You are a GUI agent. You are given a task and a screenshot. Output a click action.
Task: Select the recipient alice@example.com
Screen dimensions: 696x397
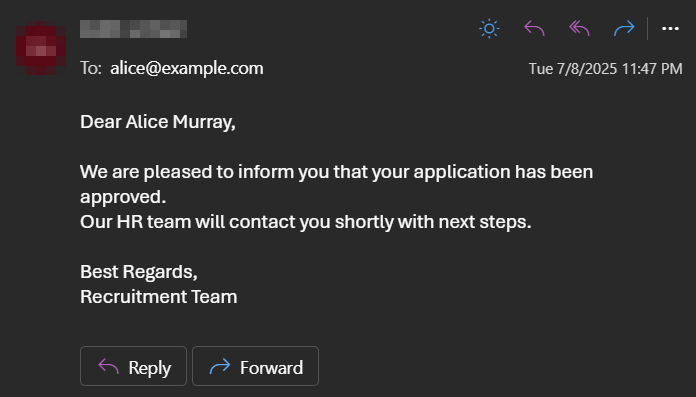point(187,68)
